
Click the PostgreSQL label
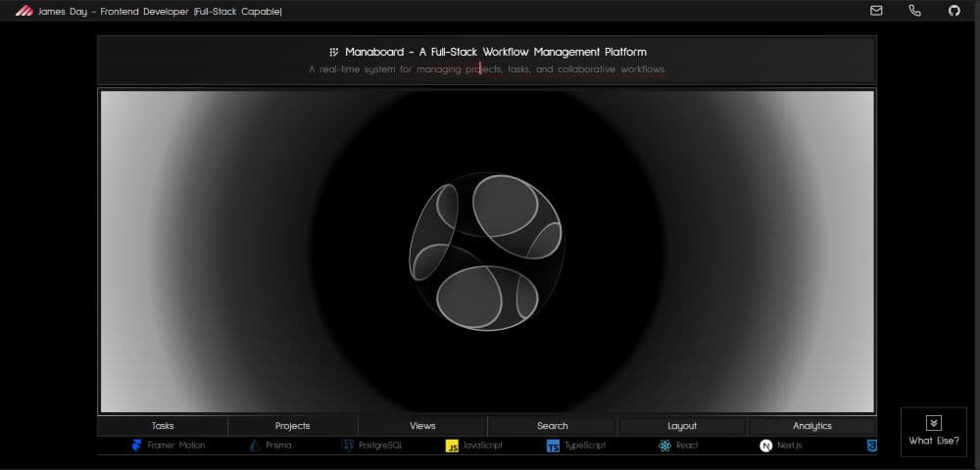(380, 446)
